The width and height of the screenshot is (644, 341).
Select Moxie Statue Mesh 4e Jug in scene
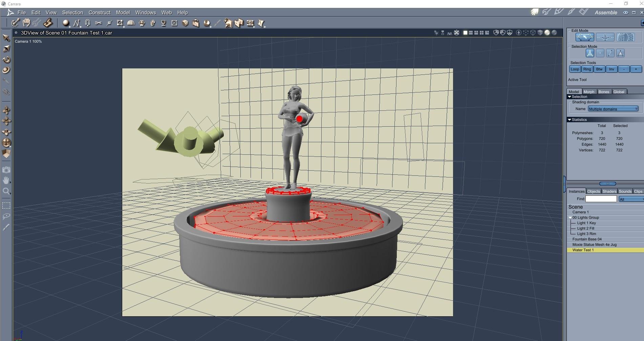point(605,244)
